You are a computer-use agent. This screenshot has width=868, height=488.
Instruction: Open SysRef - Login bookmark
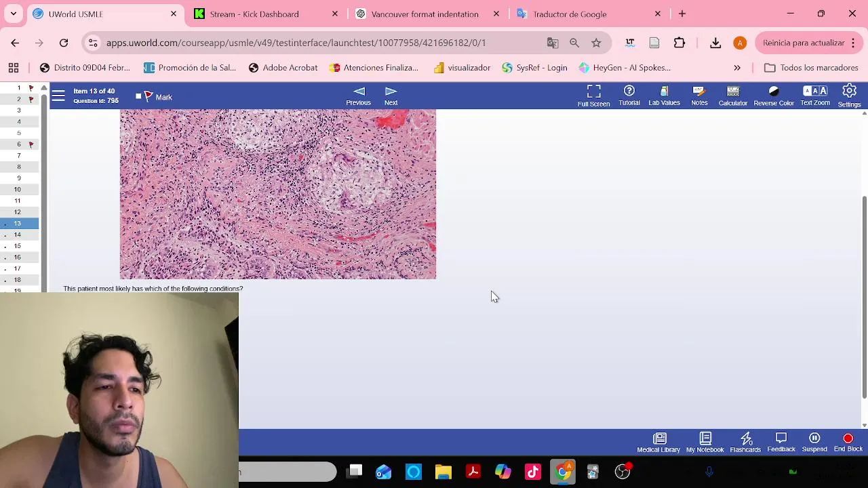(x=534, y=68)
